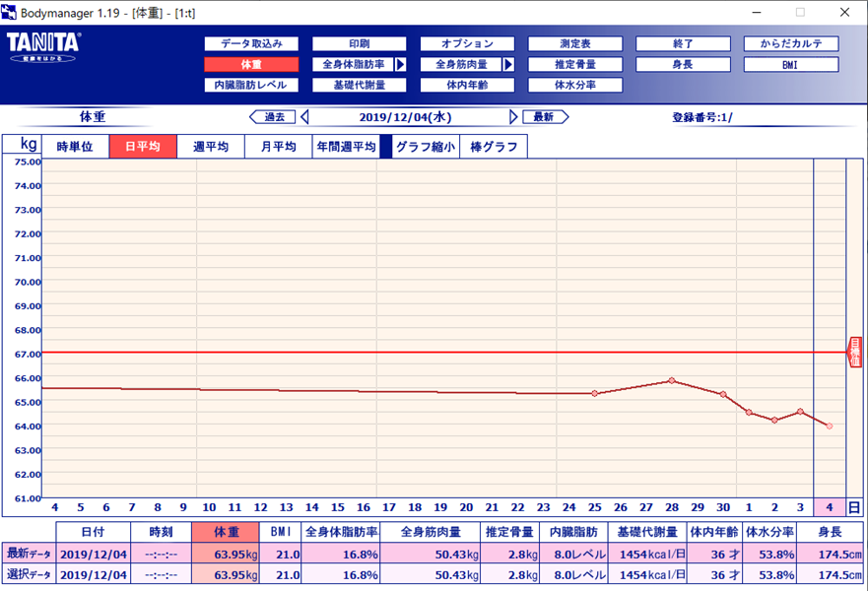Open the オプション settings

tap(467, 43)
